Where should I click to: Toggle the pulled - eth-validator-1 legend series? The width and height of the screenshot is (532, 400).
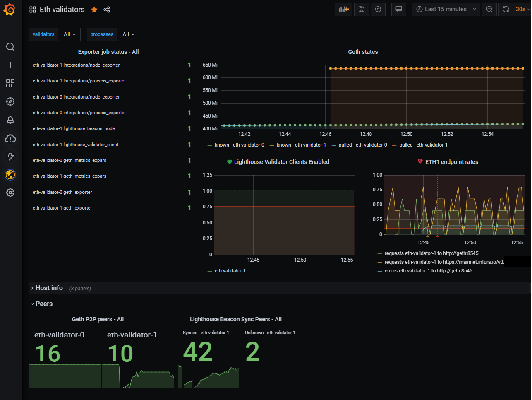423,145
